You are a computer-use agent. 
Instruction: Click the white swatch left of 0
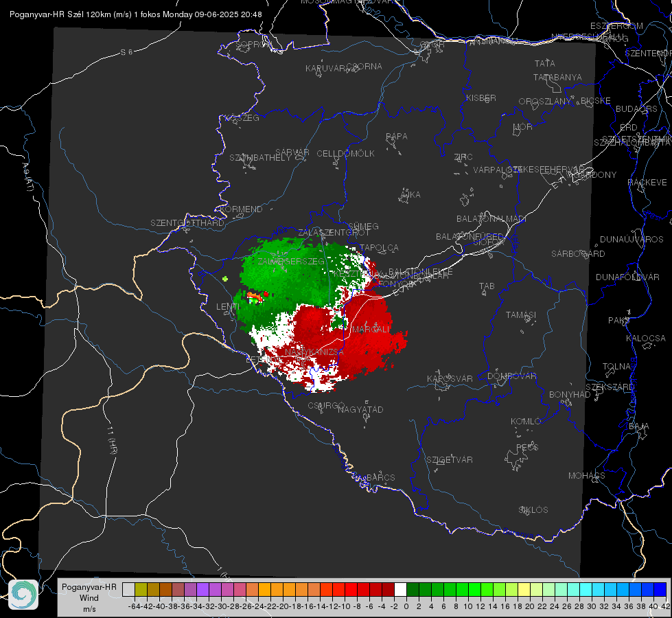400,589
